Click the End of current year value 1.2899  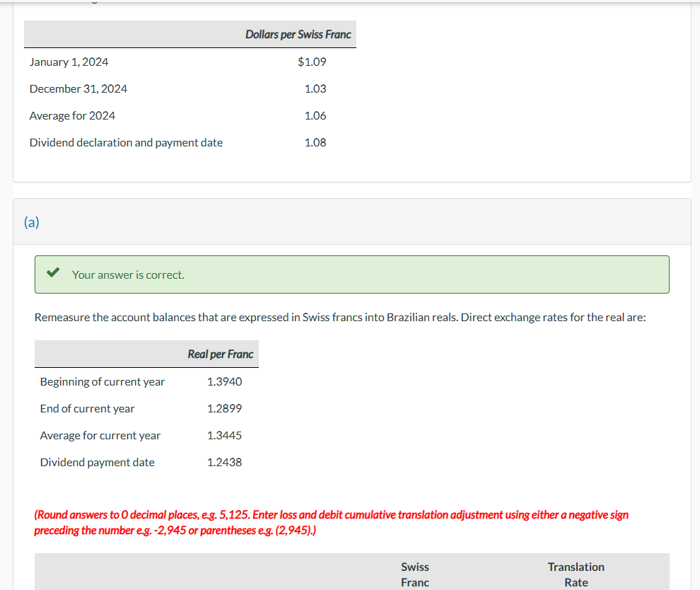coord(224,408)
